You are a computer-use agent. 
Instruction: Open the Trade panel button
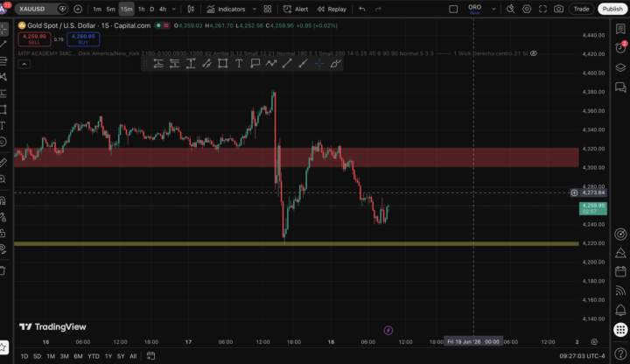(x=581, y=9)
